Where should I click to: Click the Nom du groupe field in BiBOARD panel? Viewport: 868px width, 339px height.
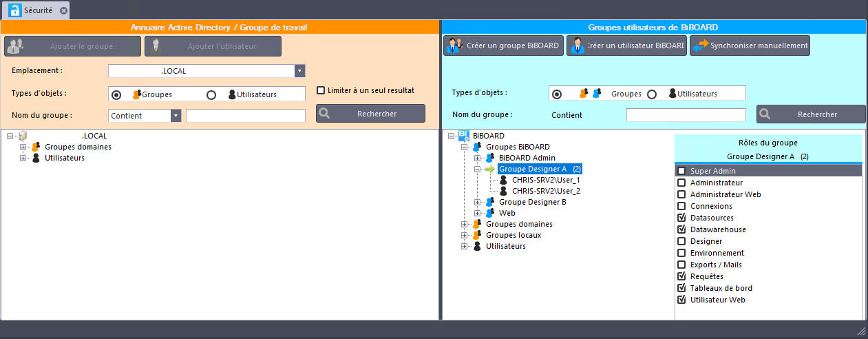(x=686, y=115)
